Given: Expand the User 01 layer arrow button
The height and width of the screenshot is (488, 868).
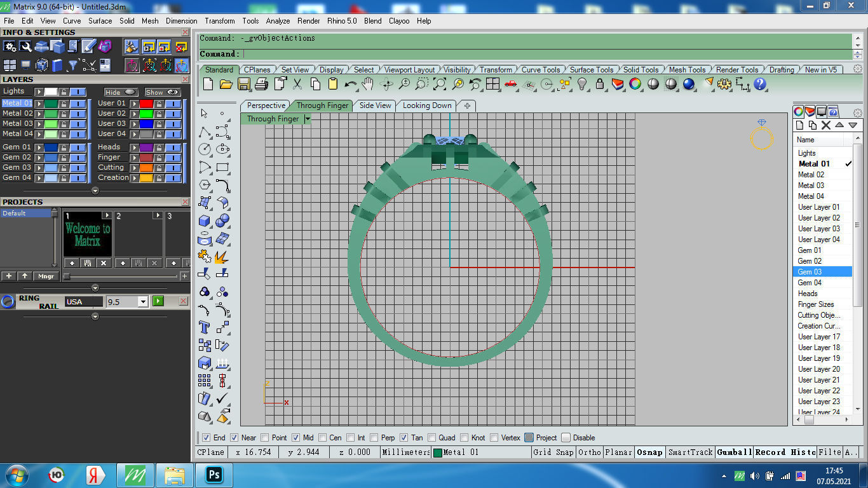Looking at the screenshot, I should click(x=134, y=104).
